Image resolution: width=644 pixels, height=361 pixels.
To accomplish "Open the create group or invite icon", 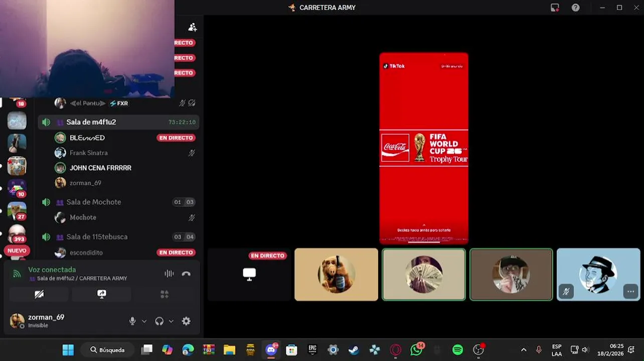I will tap(193, 27).
